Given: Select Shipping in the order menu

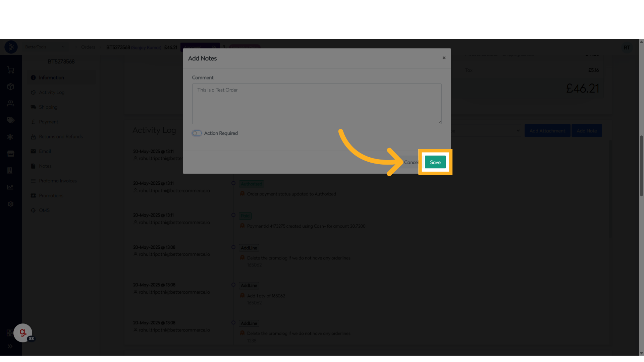Looking at the screenshot, I should coord(48,107).
